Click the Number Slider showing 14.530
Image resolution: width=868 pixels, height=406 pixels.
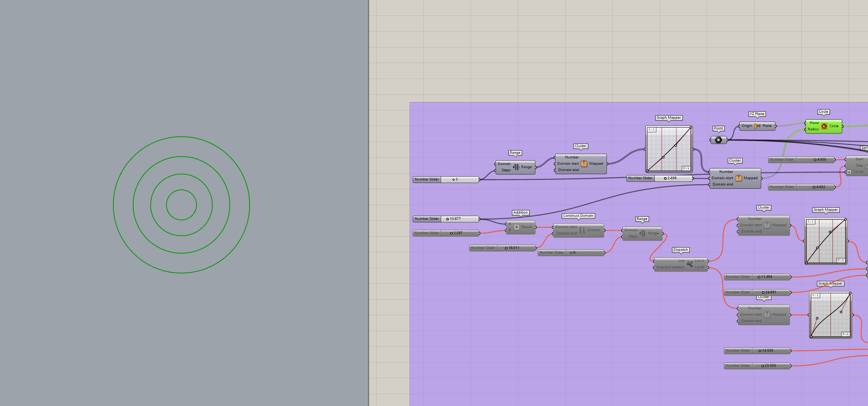point(757,351)
